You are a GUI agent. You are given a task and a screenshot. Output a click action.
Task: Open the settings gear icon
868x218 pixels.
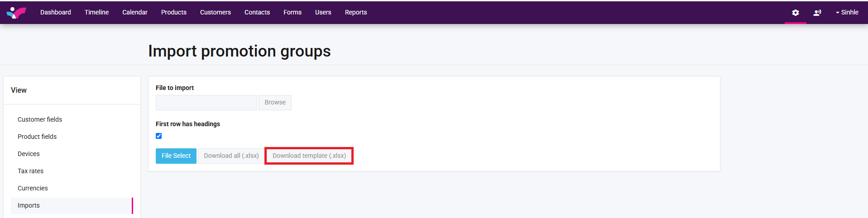(x=795, y=13)
